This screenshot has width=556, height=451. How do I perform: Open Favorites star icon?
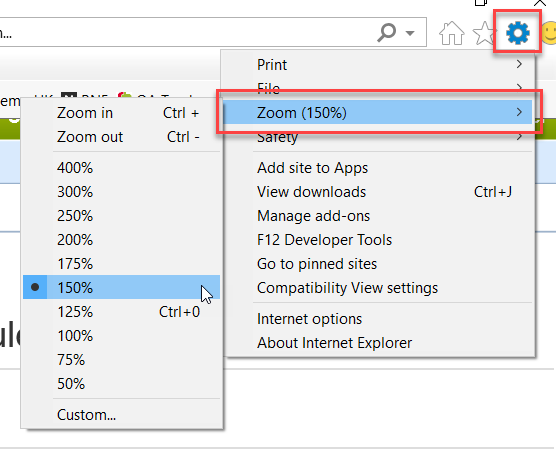484,33
